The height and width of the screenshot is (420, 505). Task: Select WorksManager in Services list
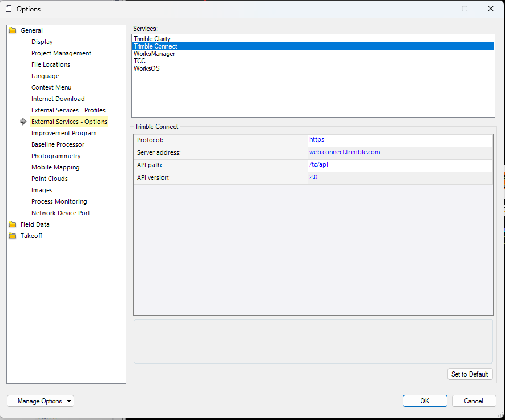pyautogui.click(x=154, y=54)
